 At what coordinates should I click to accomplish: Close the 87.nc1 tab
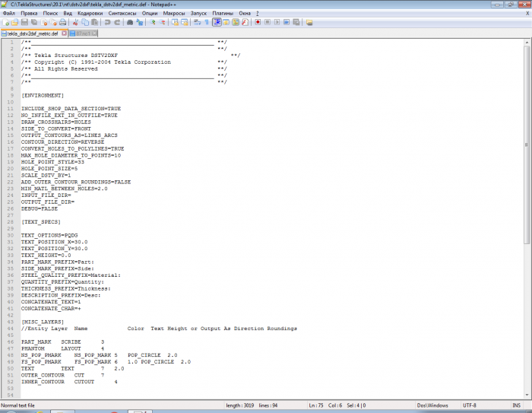(94, 33)
